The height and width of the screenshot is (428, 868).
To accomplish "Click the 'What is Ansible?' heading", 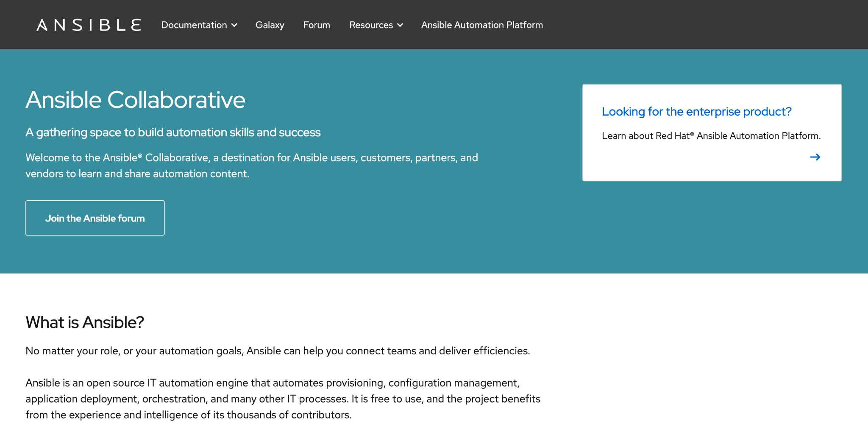I will 85,322.
